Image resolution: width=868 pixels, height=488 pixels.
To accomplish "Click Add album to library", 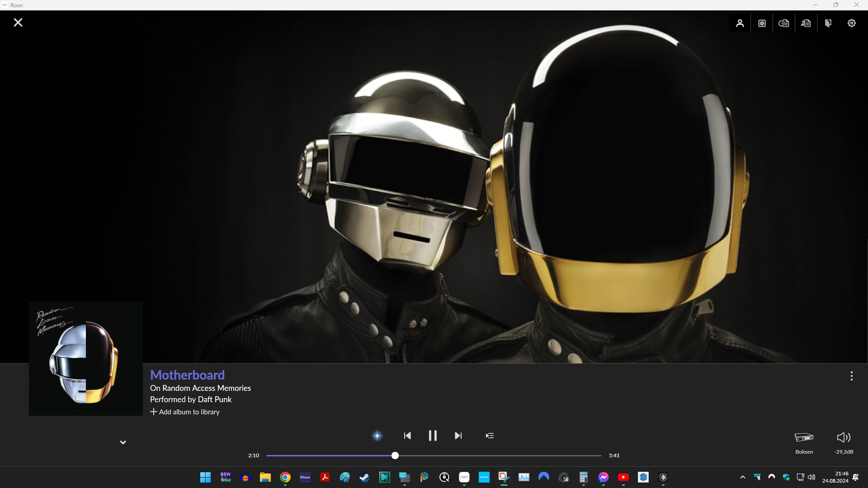I will pos(185,412).
